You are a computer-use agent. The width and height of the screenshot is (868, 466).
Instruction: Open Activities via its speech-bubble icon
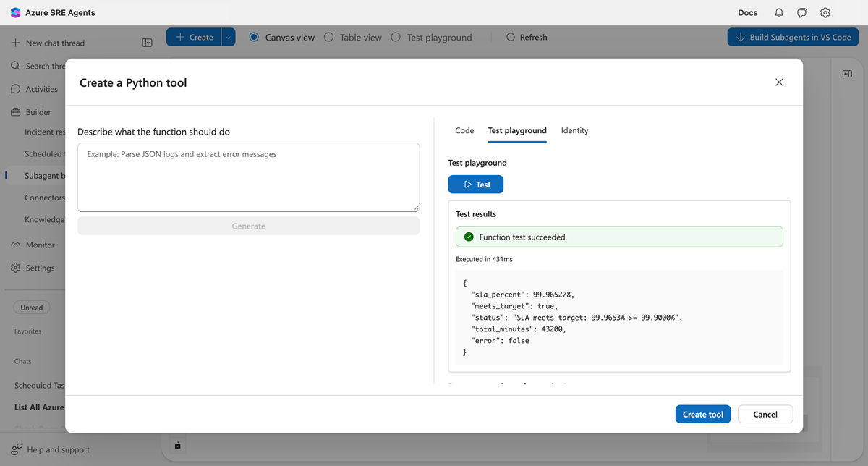(17, 88)
